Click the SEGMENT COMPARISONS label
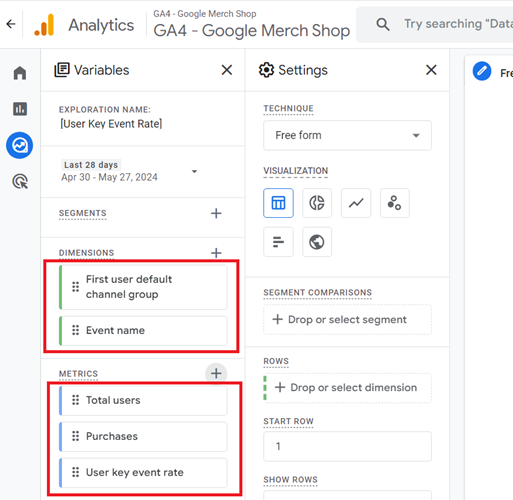This screenshot has width=513, height=500. 318,293
